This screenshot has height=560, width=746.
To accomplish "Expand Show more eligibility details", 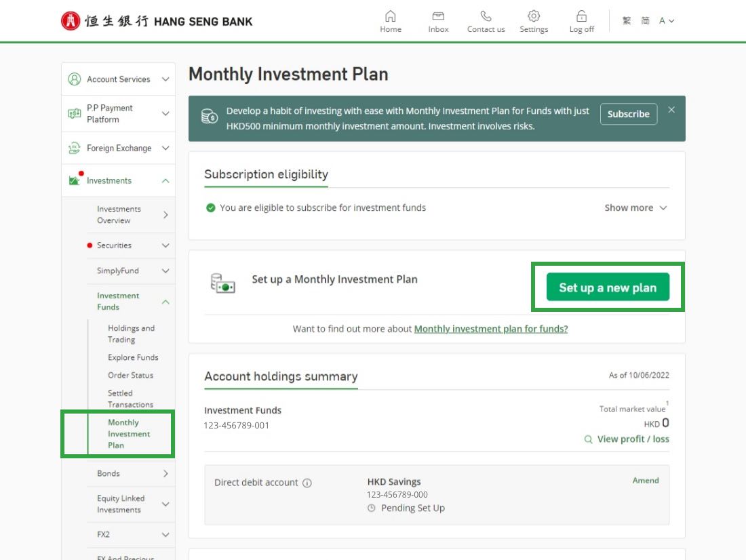I will 635,208.
